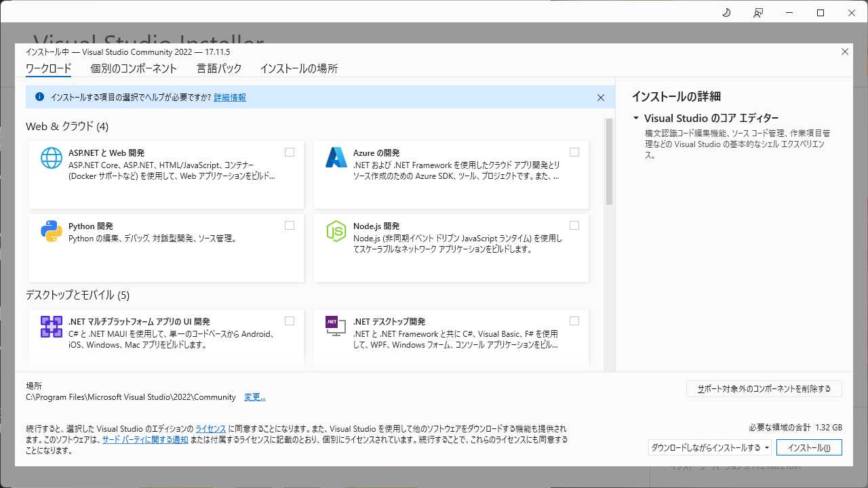
Task: Click the Azure の開発 title text
Action: pyautogui.click(x=376, y=153)
